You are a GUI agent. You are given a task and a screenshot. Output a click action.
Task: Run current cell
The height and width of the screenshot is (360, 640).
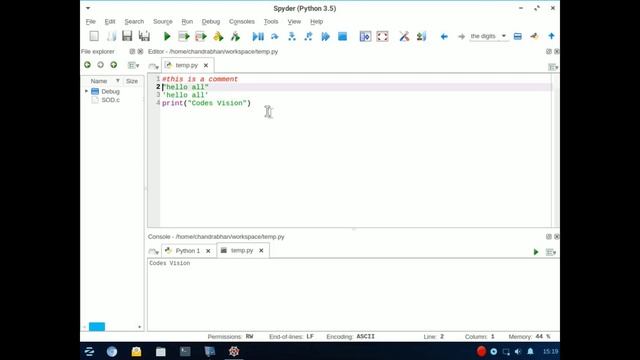coord(184,36)
